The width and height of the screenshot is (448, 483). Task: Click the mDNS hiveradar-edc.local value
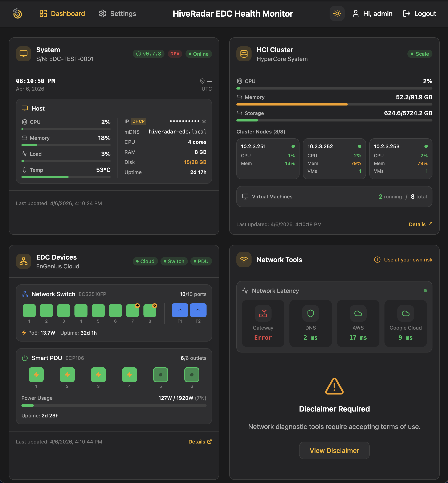pos(178,132)
